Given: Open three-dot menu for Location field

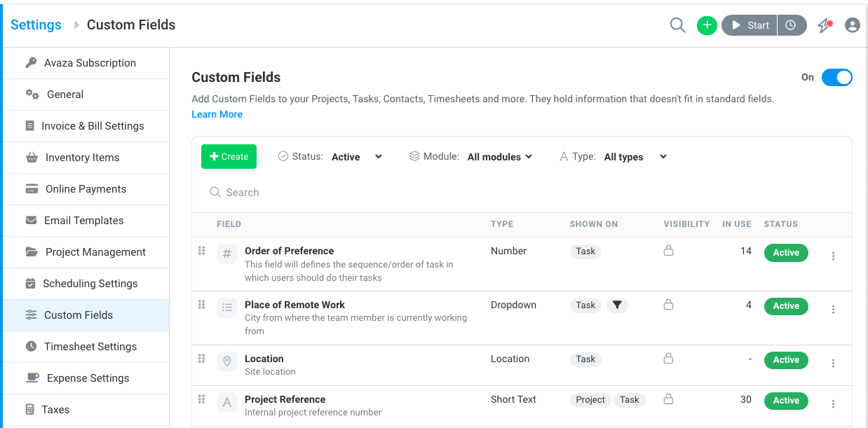Looking at the screenshot, I should coord(833,364).
